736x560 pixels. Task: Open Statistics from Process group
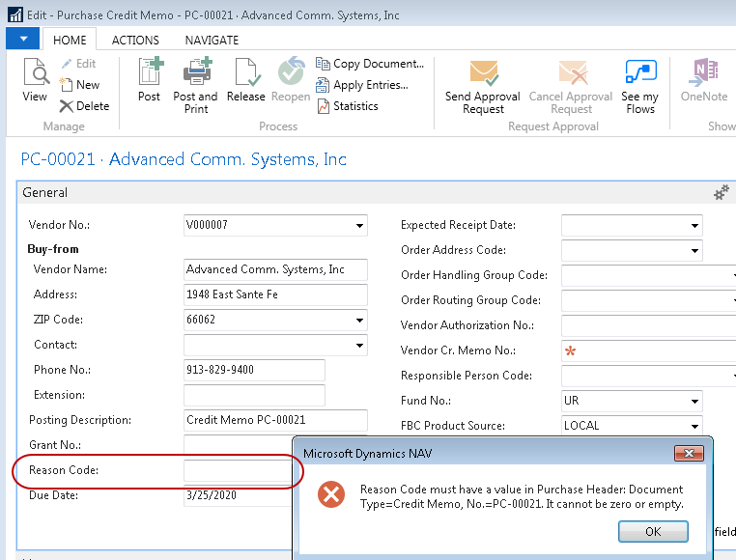point(348,106)
